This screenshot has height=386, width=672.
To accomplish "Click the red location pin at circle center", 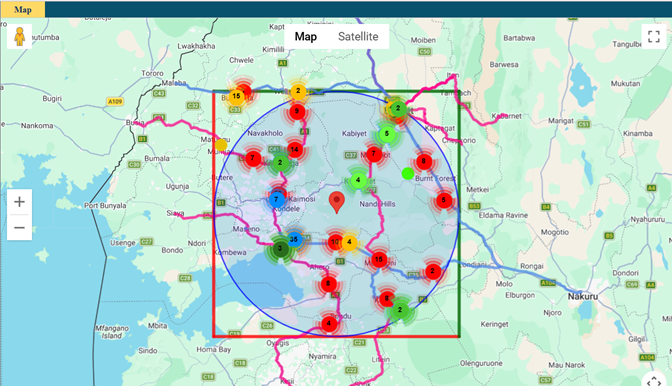I will (337, 202).
